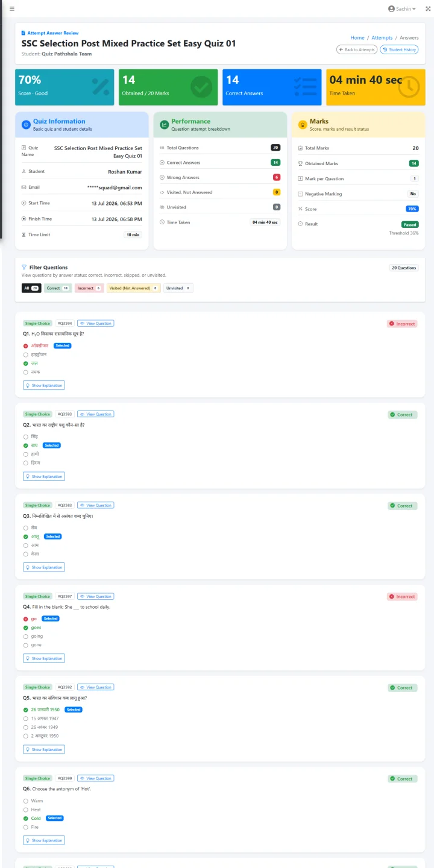434x868 pixels.
Task: Click the Passed result badge
Action: (x=410, y=224)
